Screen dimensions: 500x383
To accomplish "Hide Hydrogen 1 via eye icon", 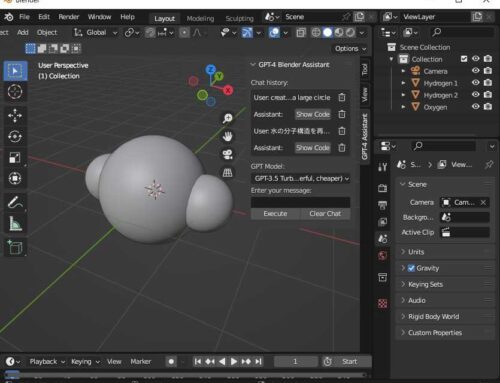I will (x=476, y=83).
